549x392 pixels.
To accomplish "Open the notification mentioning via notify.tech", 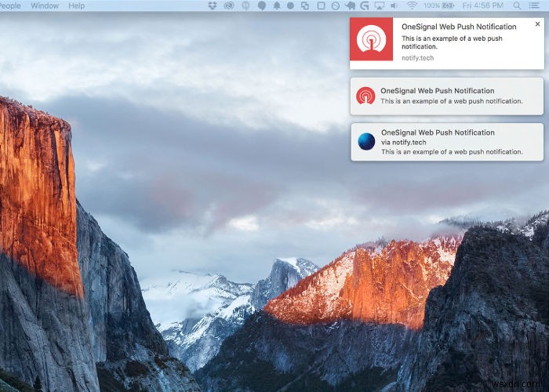I will 447,142.
